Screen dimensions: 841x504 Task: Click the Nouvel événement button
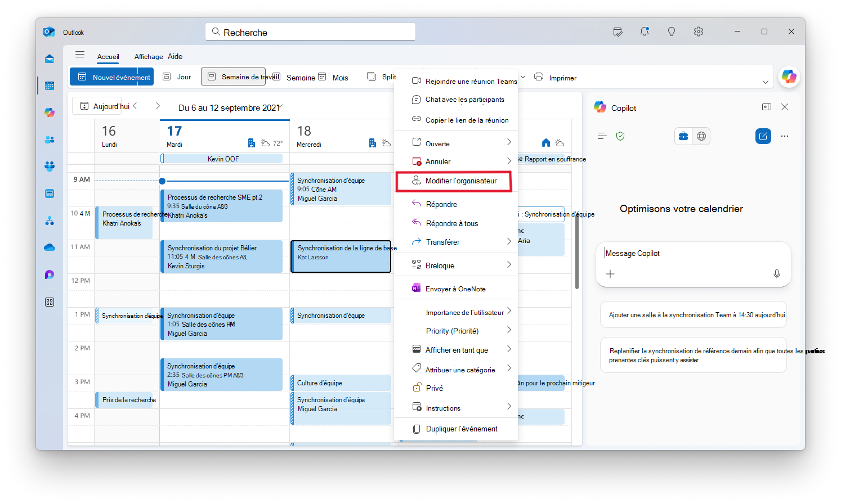point(111,76)
